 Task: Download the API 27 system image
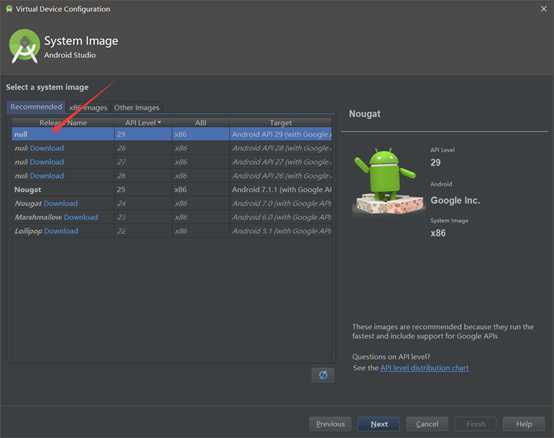(47, 162)
